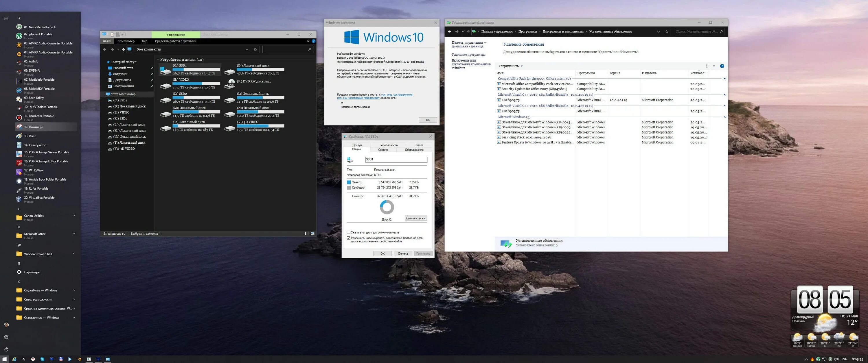Click the blue help icon in updates window
The width and height of the screenshot is (868, 363).
722,66
